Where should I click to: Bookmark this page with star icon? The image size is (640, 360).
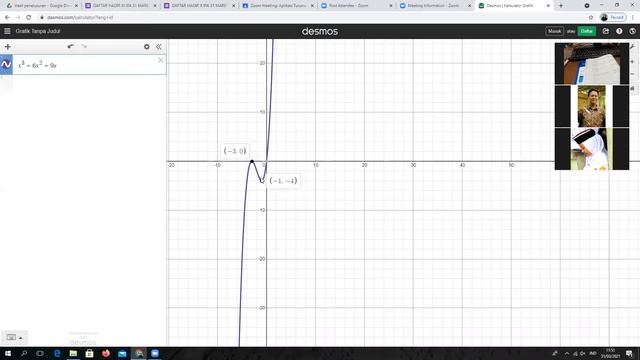591,18
